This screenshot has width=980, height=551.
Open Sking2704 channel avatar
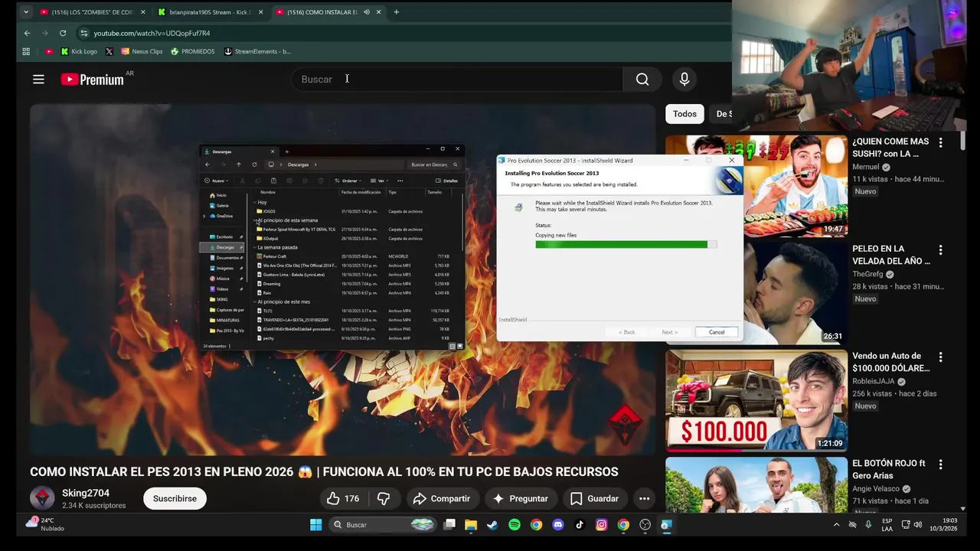pos(42,498)
